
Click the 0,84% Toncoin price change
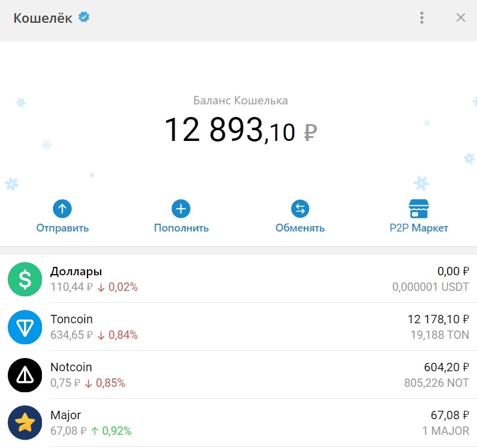click(117, 335)
